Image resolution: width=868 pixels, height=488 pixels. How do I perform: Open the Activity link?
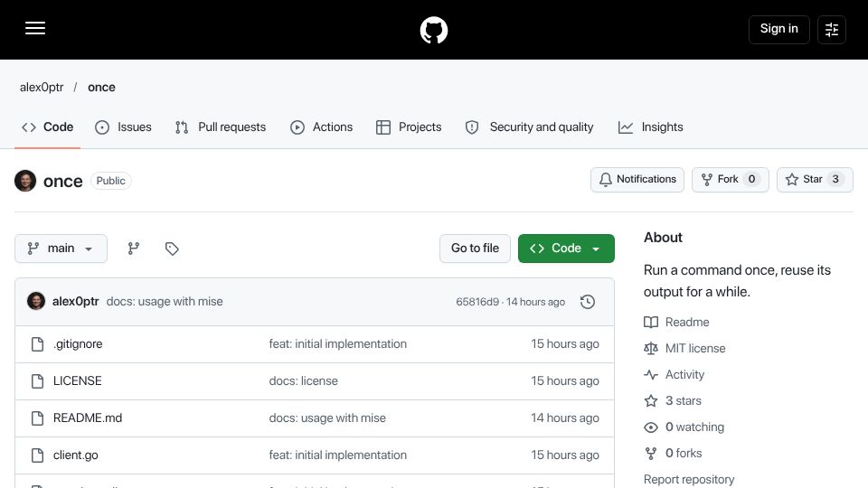684,374
